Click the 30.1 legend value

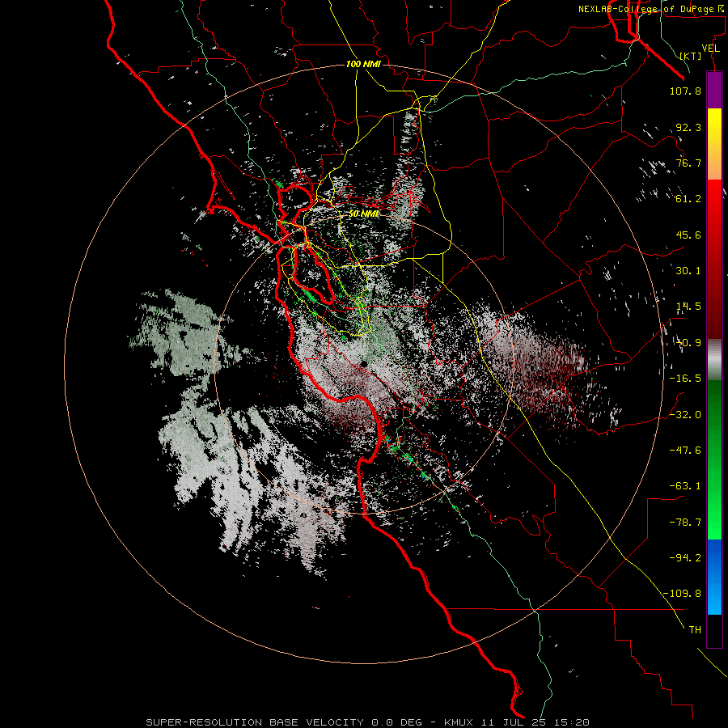click(x=688, y=271)
